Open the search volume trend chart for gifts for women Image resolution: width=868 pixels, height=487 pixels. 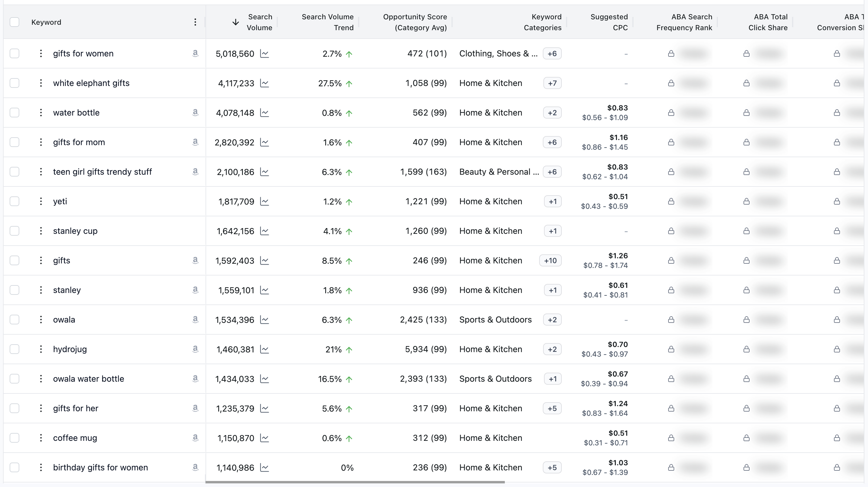(x=265, y=53)
